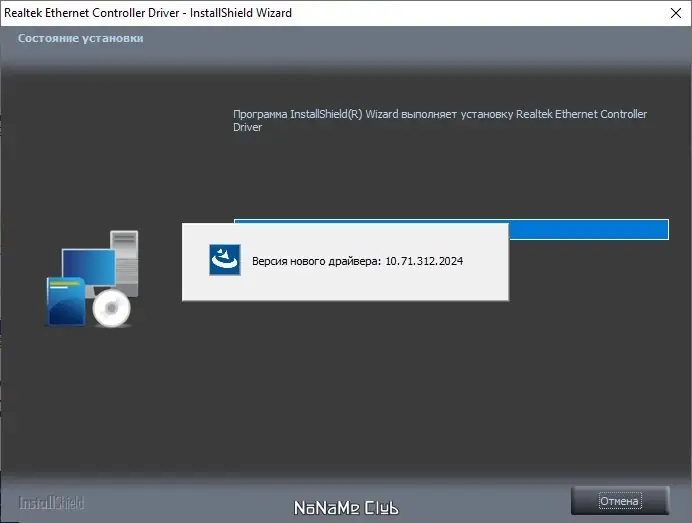Click the 'Версия нового драйвера: 10.71.312.2024' text
Viewport: 692px width, 523px height.
(357, 261)
